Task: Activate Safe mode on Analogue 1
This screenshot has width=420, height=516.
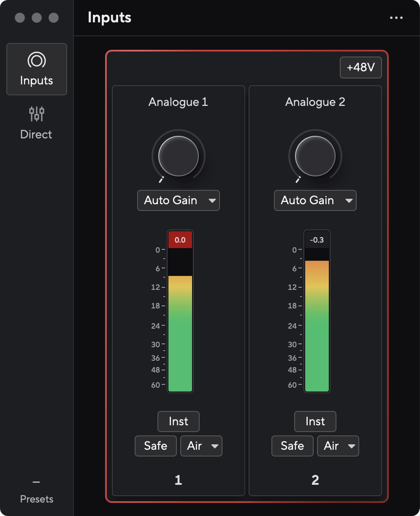Action: 155,446
